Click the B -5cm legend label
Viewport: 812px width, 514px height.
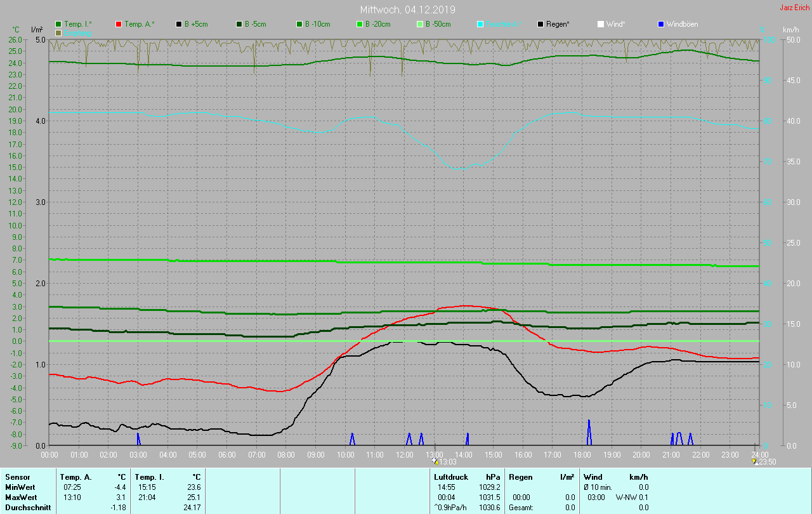coord(256,24)
